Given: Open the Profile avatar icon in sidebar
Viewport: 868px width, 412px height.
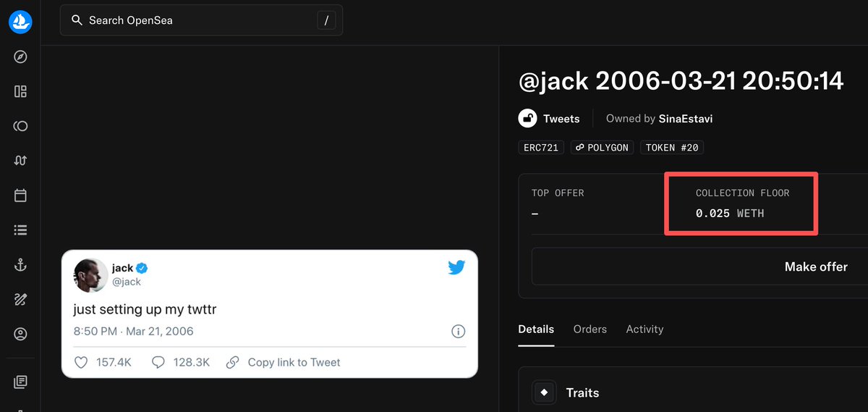Looking at the screenshot, I should coord(20,335).
